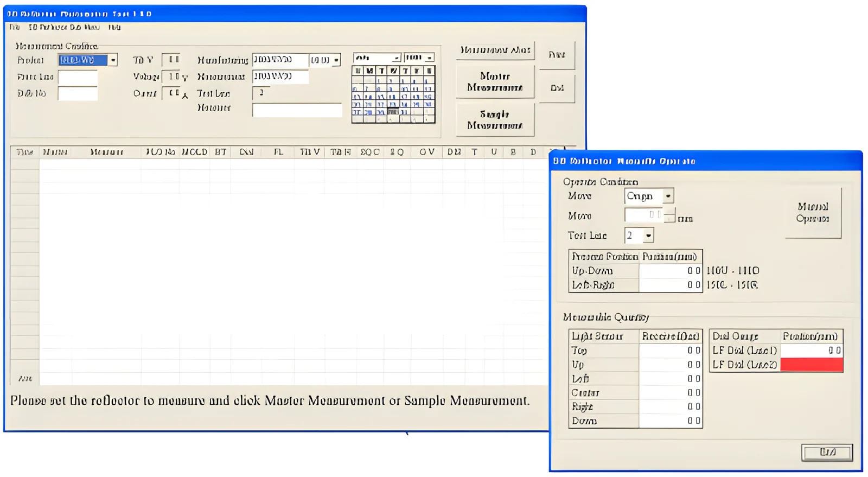Click the "Please set the reflector" status message
This screenshot has width=868, height=477.
(270, 401)
